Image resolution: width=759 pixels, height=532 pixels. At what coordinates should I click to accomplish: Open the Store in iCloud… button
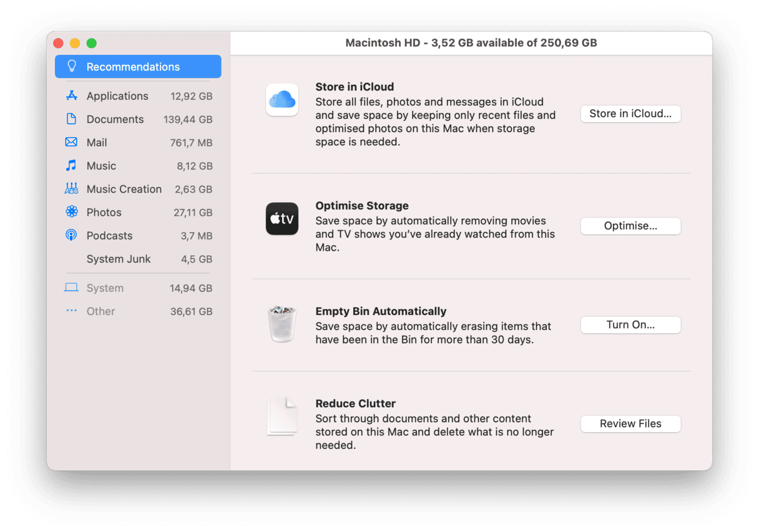pos(630,114)
